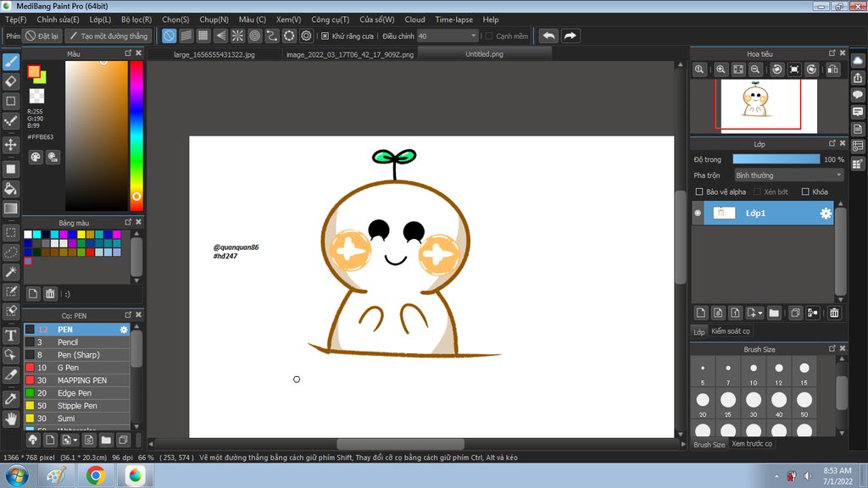Add a new layer folder
This screenshot has width=868, height=488.
point(774,313)
